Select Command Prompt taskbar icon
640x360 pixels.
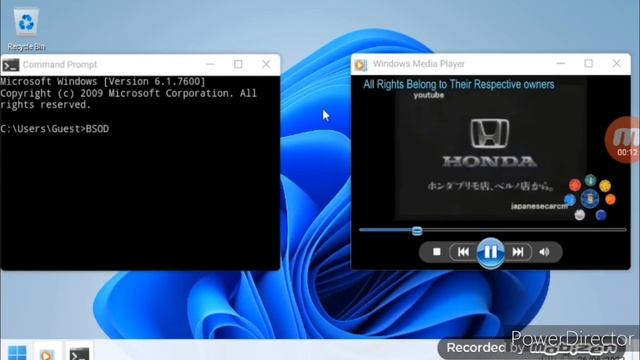pos(79,353)
